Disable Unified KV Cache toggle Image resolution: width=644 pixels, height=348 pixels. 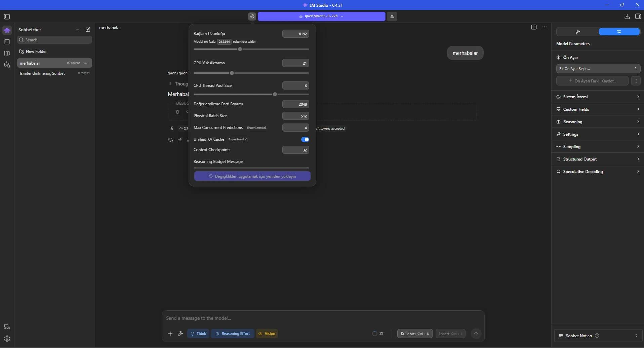[305, 139]
